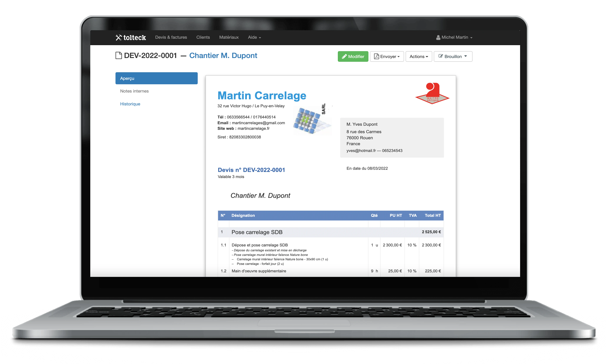Click the 225,00 € total cell
The width and height of the screenshot is (607, 364).
(433, 271)
